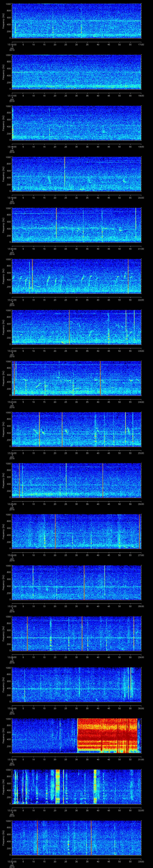
Task: Select the spectrogram panel starting at 13:31:00
Action: (x=77, y=787)
